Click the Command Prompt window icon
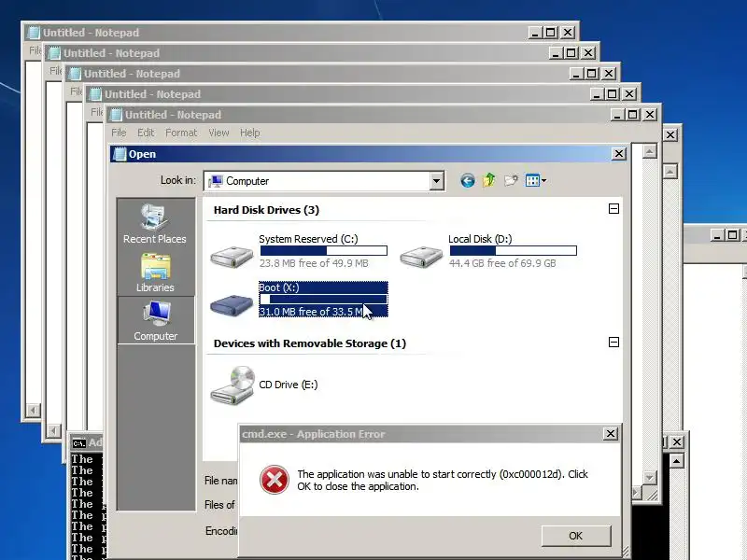The image size is (747, 560). pos(79,443)
